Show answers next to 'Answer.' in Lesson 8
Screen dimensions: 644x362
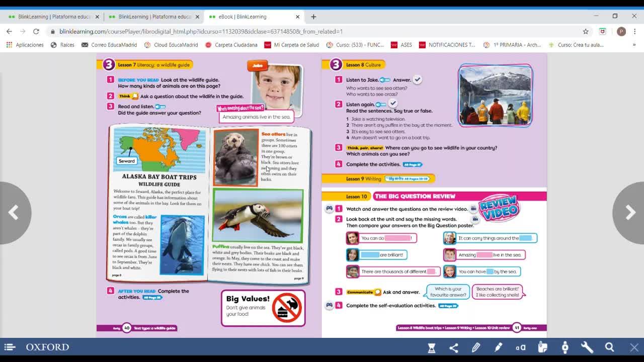click(x=417, y=79)
